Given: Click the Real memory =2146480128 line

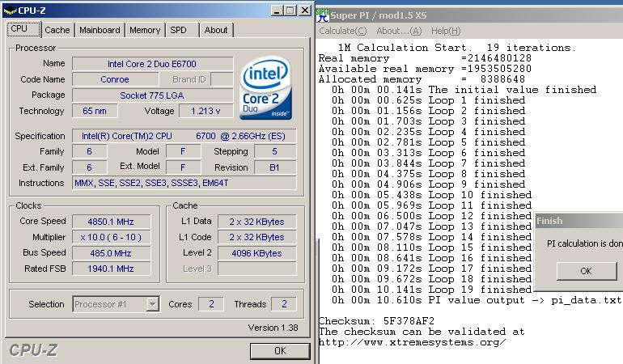Looking at the screenshot, I should [x=425, y=58].
